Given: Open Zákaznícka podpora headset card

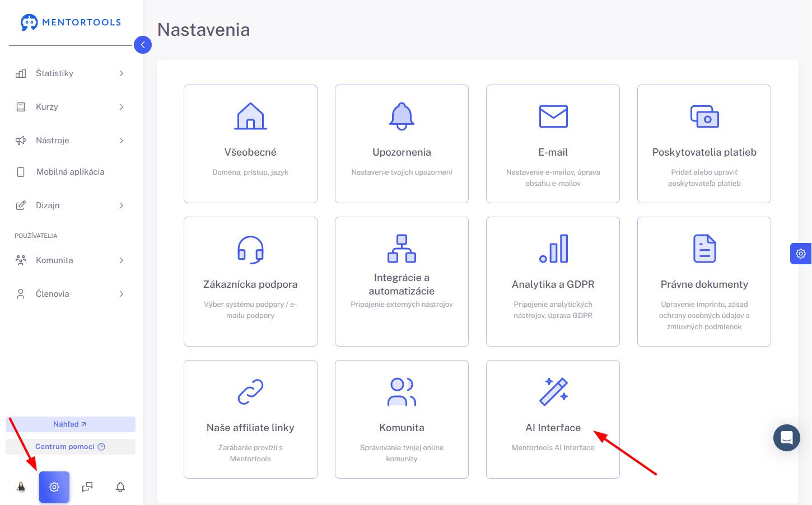Looking at the screenshot, I should 250,282.
